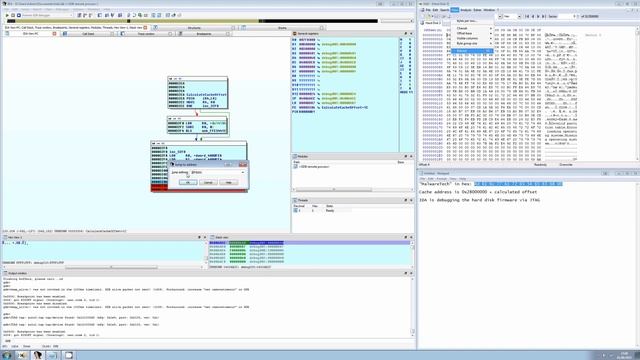640x360 pixels.
Task: Go to previous sector in the hex editor
Action: (533, 16)
